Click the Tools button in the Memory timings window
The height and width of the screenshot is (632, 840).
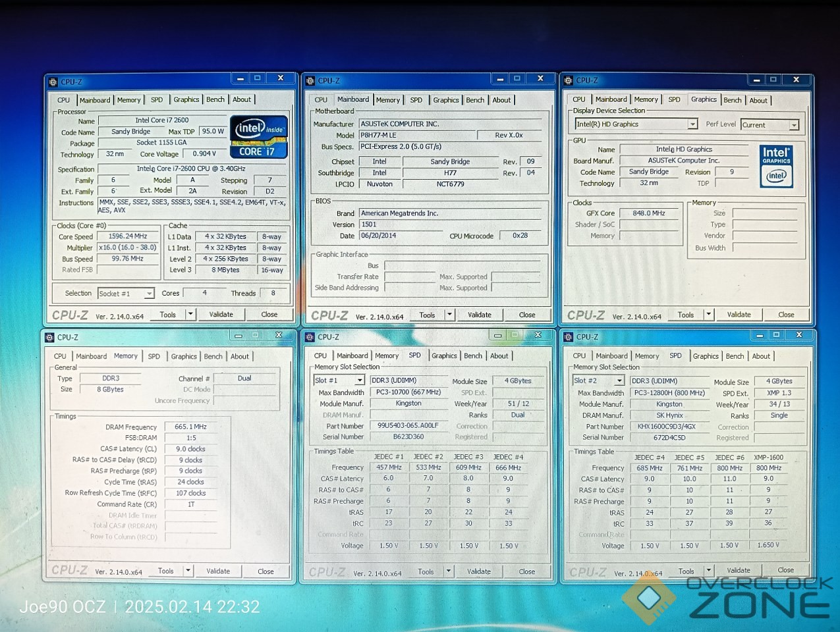(166, 571)
